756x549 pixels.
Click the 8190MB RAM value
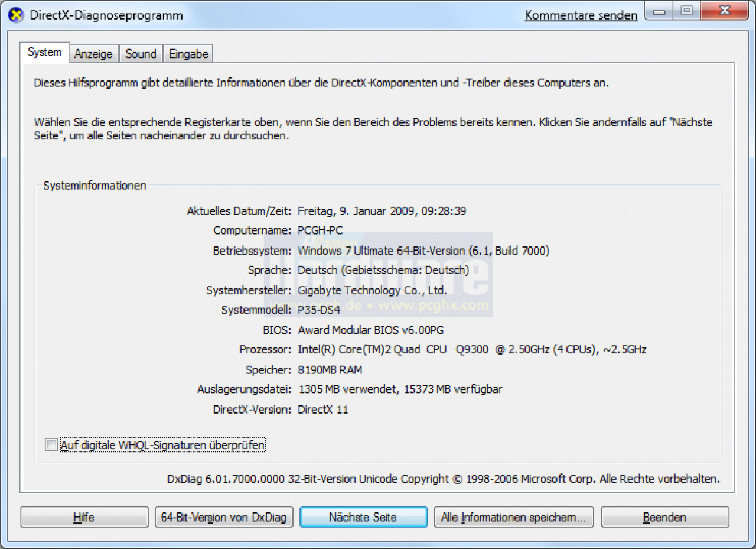click(330, 370)
